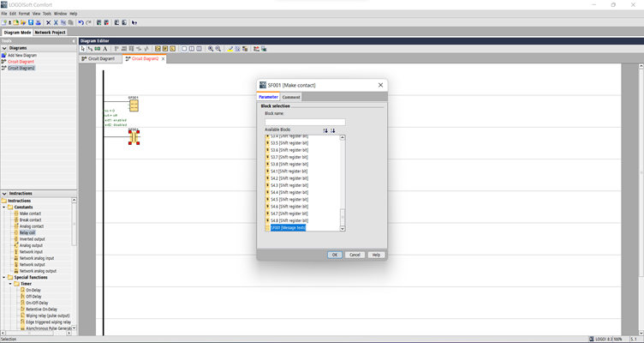The width and height of the screenshot is (644, 343).
Task: Click the Redo arrow icon
Action: pyautogui.click(x=88, y=22)
